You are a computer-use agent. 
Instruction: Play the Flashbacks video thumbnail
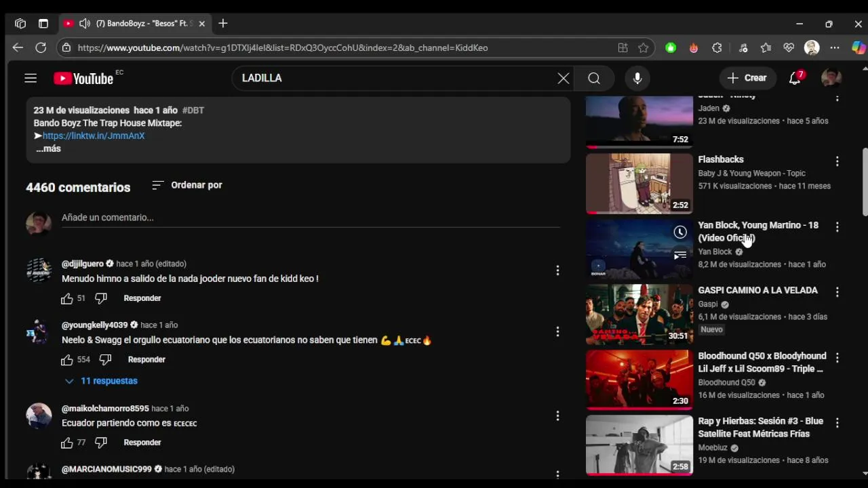click(x=639, y=183)
